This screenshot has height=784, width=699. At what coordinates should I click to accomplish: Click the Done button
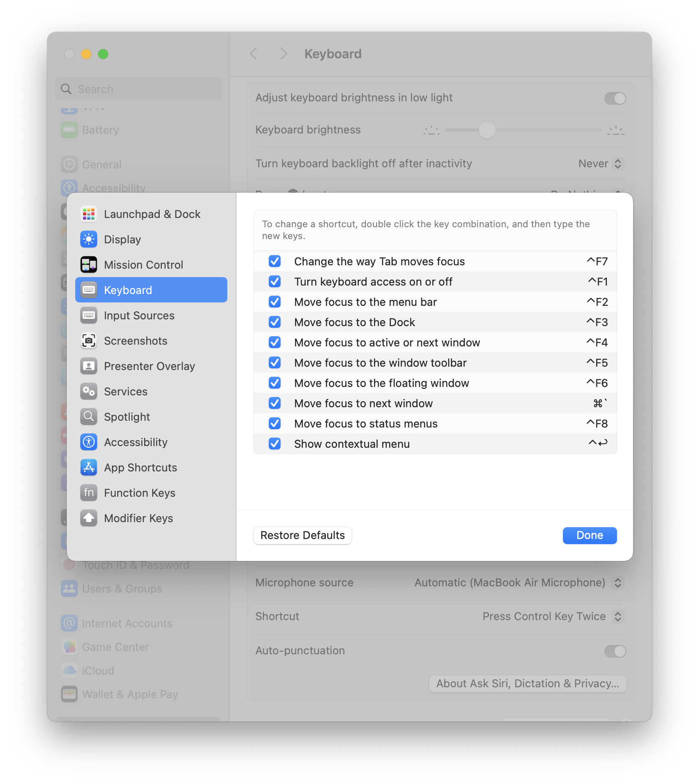coord(590,536)
